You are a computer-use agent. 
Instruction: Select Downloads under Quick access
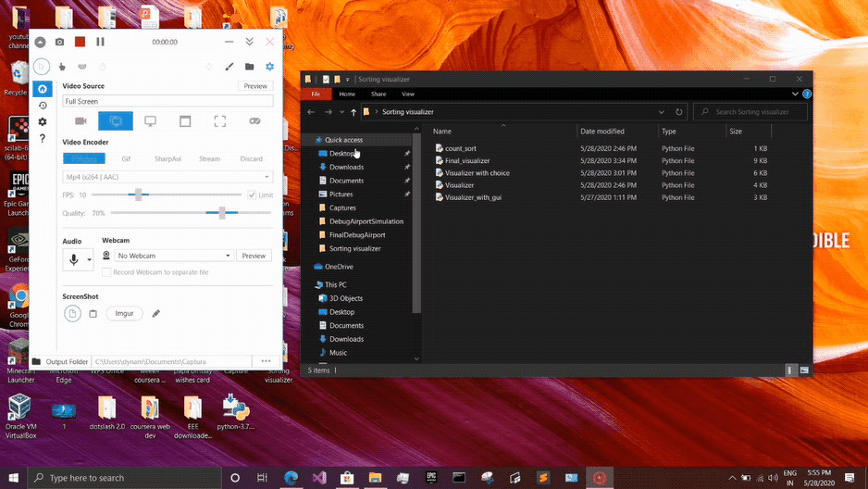coord(346,168)
